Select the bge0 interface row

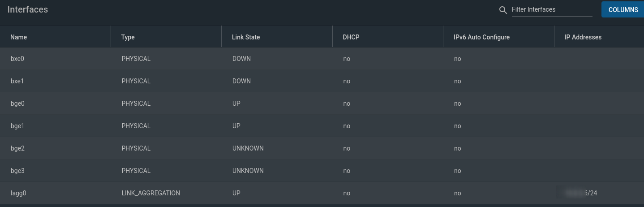pos(322,103)
